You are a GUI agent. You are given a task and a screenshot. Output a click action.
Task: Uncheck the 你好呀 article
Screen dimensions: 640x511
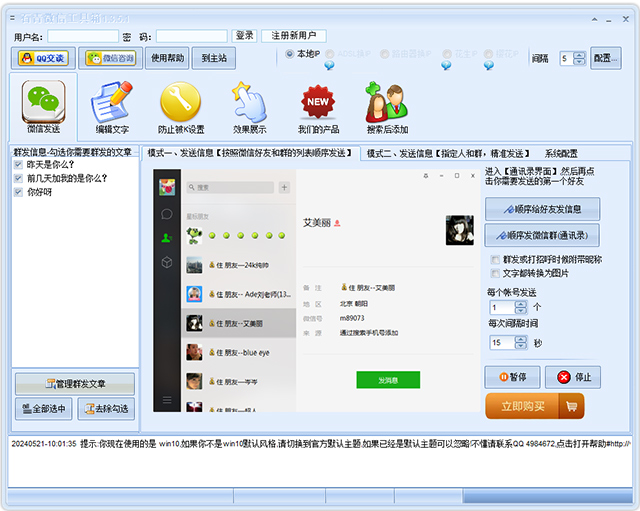[x=18, y=192]
